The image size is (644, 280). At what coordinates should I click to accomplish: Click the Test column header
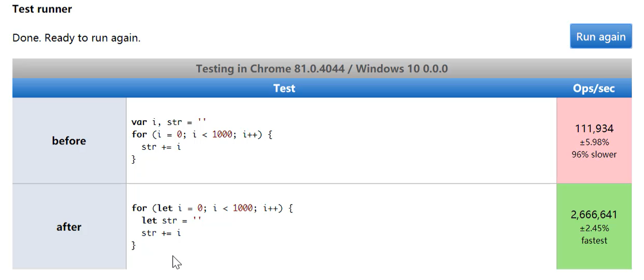284,88
